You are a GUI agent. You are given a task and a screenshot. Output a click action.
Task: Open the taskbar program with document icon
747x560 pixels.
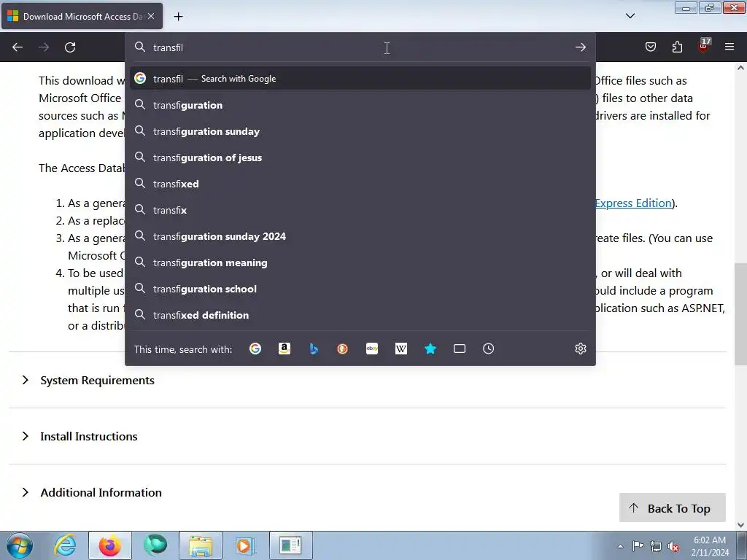[x=291, y=545]
